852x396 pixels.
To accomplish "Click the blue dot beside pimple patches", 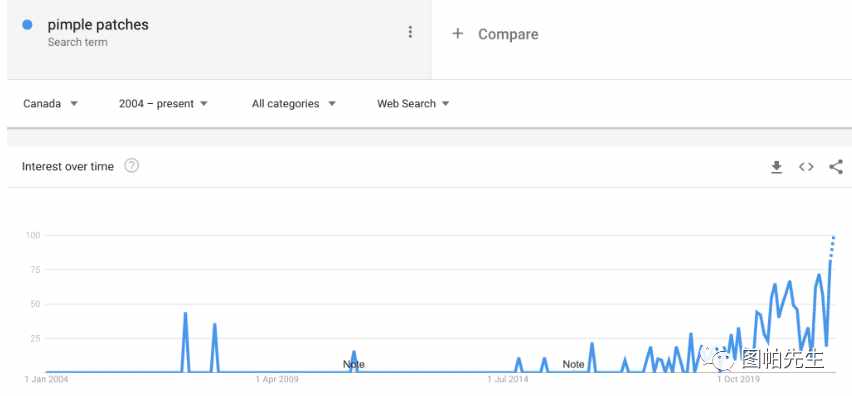I will tap(27, 25).
